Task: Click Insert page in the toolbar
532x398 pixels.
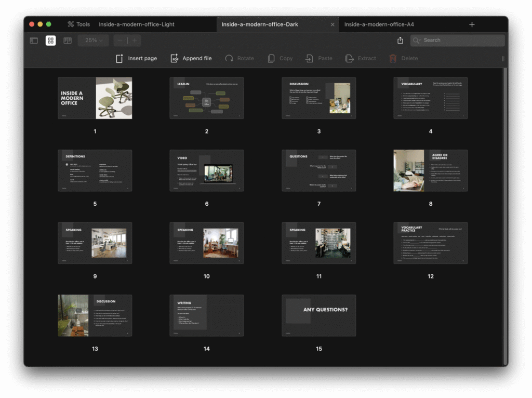Action: 136,59
